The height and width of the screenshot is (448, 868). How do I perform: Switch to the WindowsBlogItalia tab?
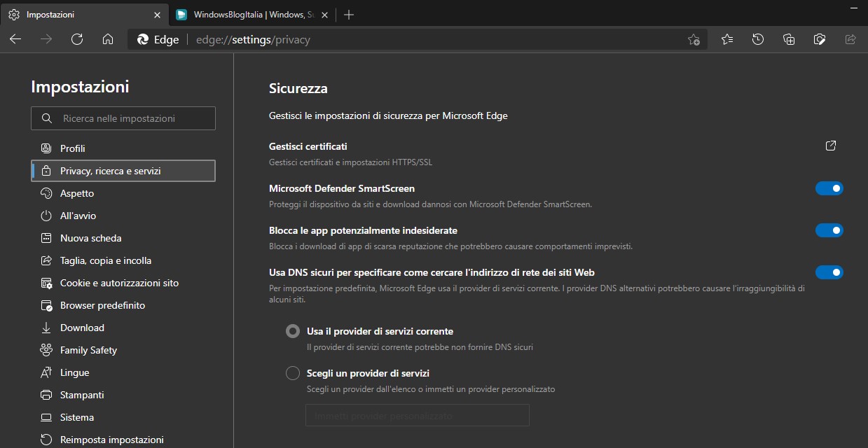[x=252, y=14]
